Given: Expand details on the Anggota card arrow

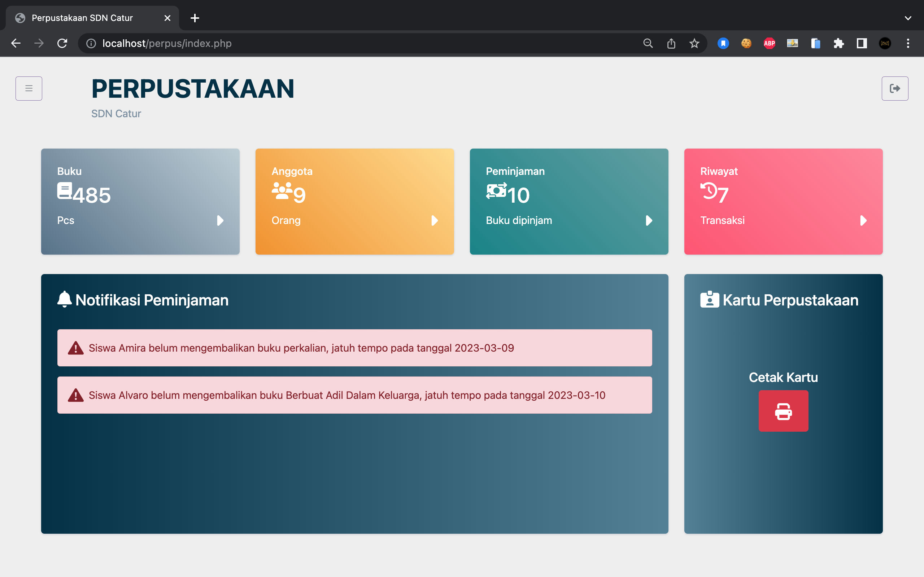Looking at the screenshot, I should click(x=435, y=221).
